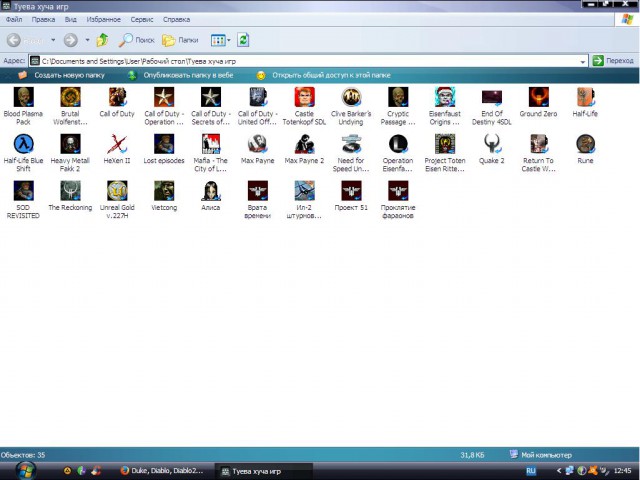The height and width of the screenshot is (480, 640).
Task: Open the Blood Plasma Pack shortcut
Action: (23, 97)
